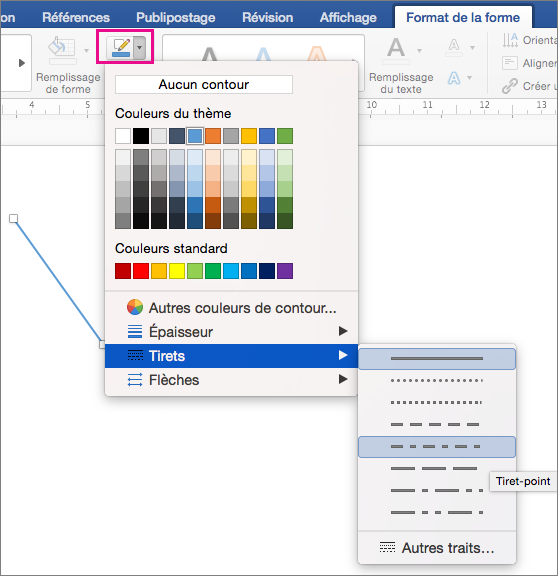Pick the gold theme color swatch
This screenshot has height=576, width=558.
249,136
